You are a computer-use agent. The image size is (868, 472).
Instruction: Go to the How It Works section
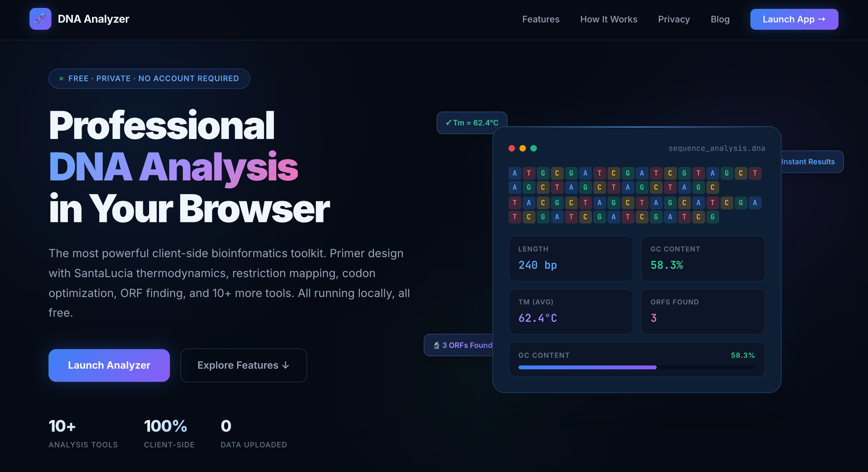click(x=609, y=20)
